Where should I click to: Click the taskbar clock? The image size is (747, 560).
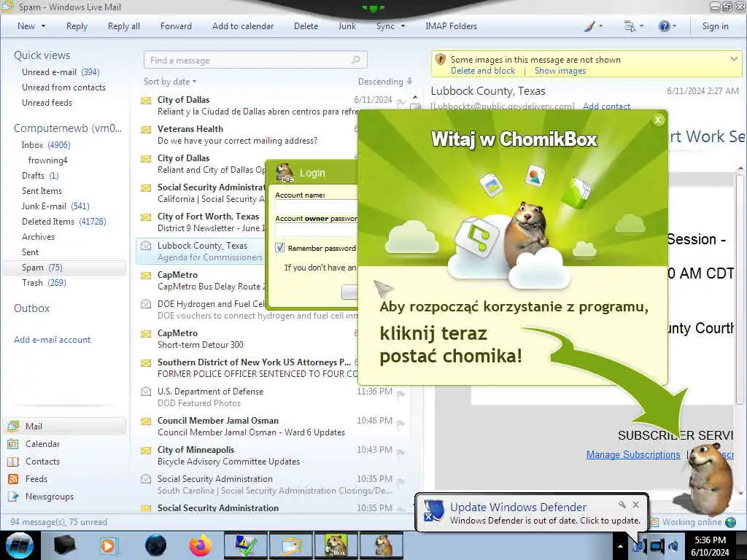click(x=710, y=545)
